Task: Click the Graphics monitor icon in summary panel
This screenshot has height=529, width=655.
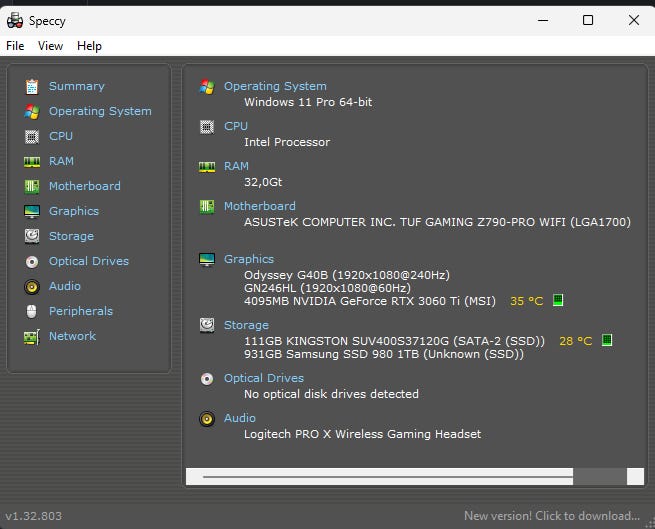Action: click(x=207, y=259)
